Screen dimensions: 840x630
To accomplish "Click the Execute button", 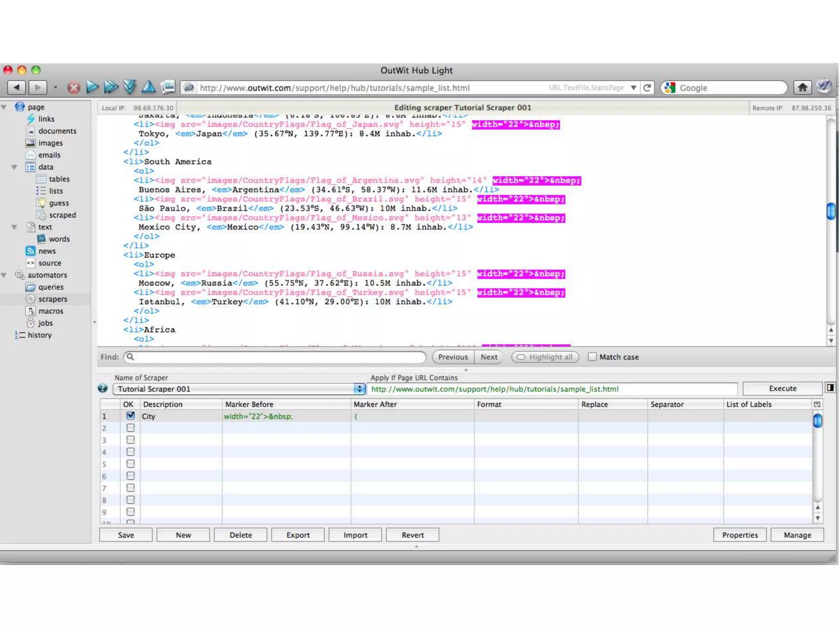I will tap(782, 388).
